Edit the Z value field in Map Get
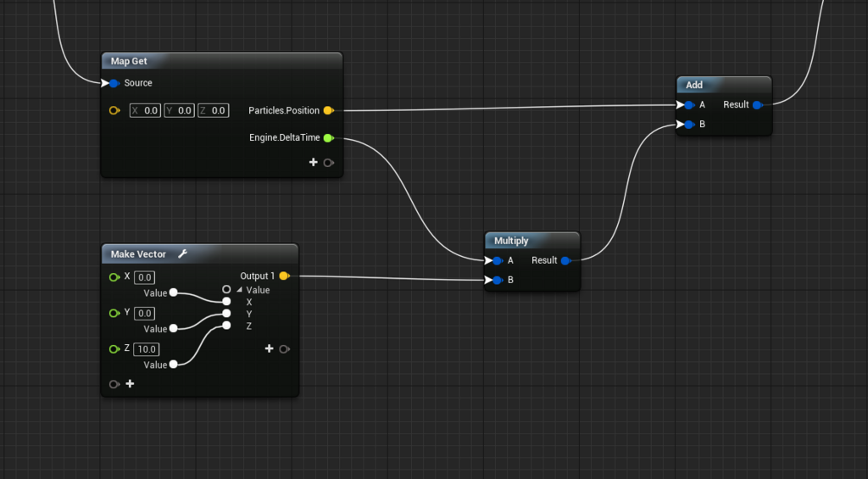This screenshot has width=868, height=479. (x=213, y=110)
